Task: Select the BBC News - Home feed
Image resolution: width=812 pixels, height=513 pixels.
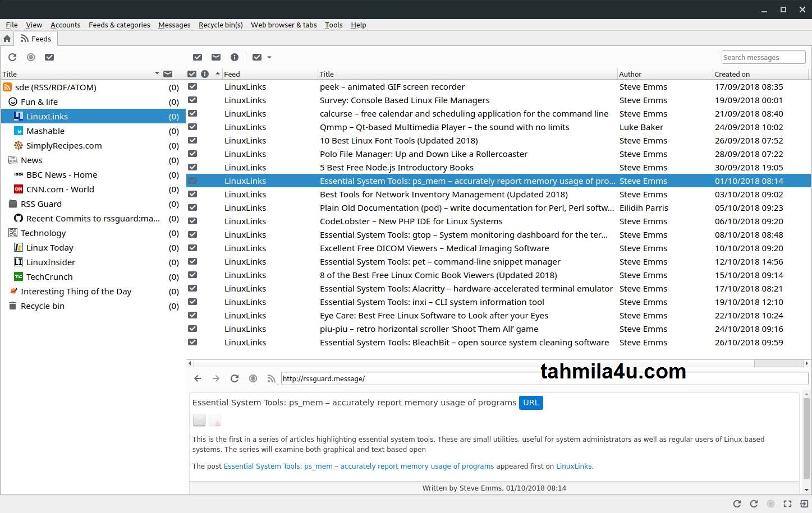Action: 93,174
